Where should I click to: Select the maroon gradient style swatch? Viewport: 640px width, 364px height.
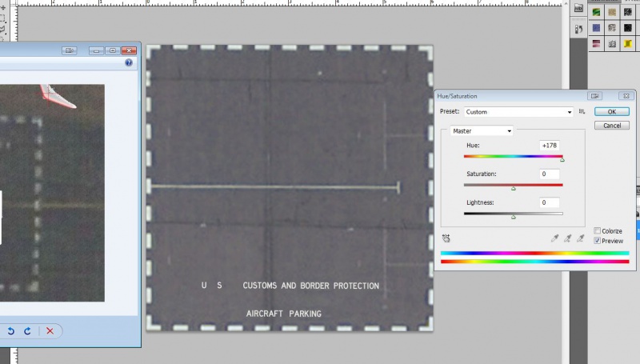click(x=596, y=43)
